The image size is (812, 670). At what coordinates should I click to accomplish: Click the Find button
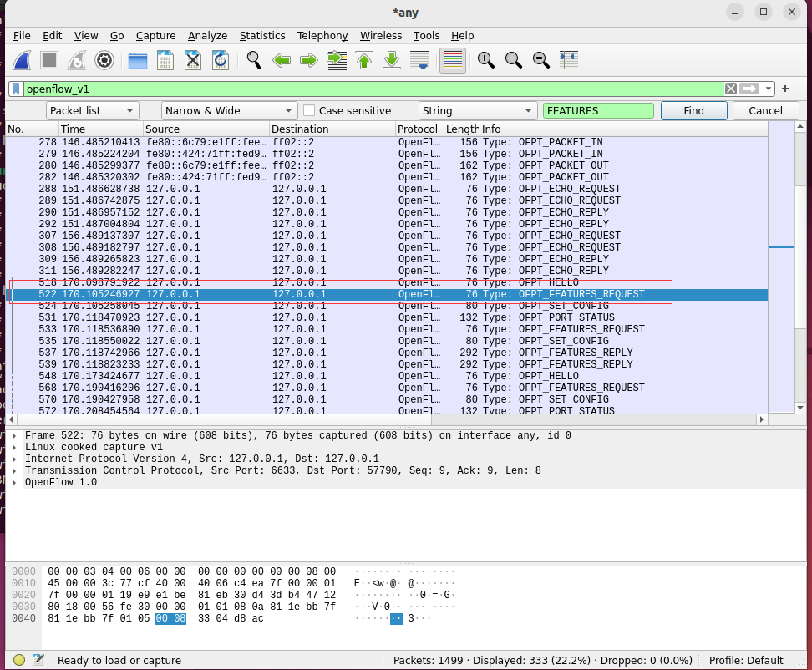pos(693,111)
